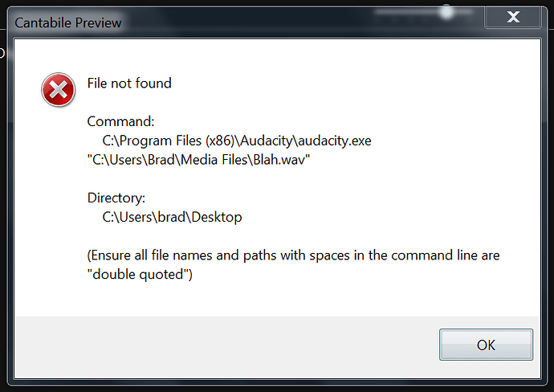The height and width of the screenshot is (392, 554).
Task: Click the quoted Blah.wav file path
Action: pos(198,160)
